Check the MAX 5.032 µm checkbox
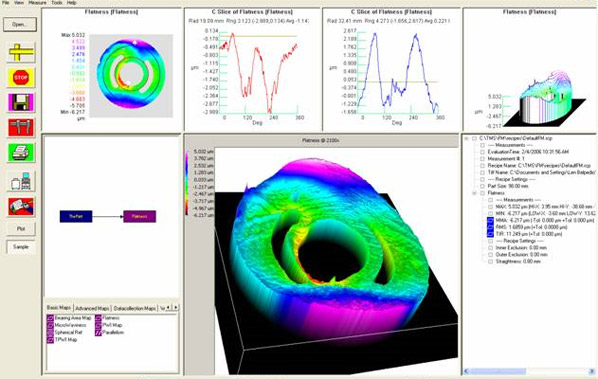The image size is (598, 379). click(x=491, y=207)
